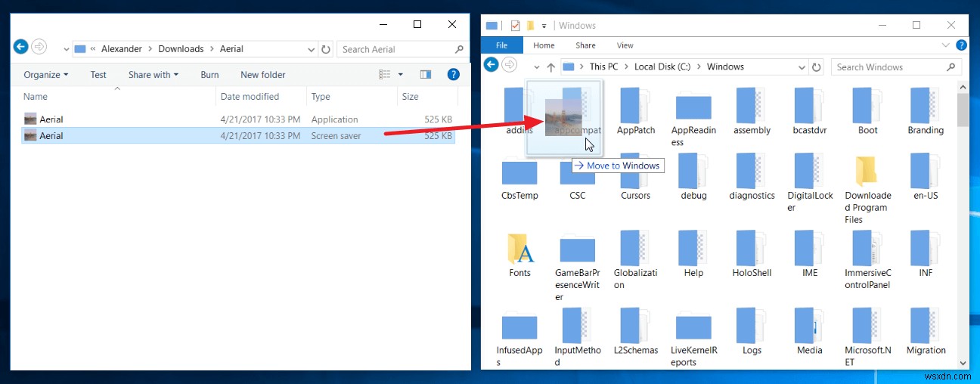Click the This PC breadcrumb
The width and height of the screenshot is (980, 384).
tap(603, 67)
